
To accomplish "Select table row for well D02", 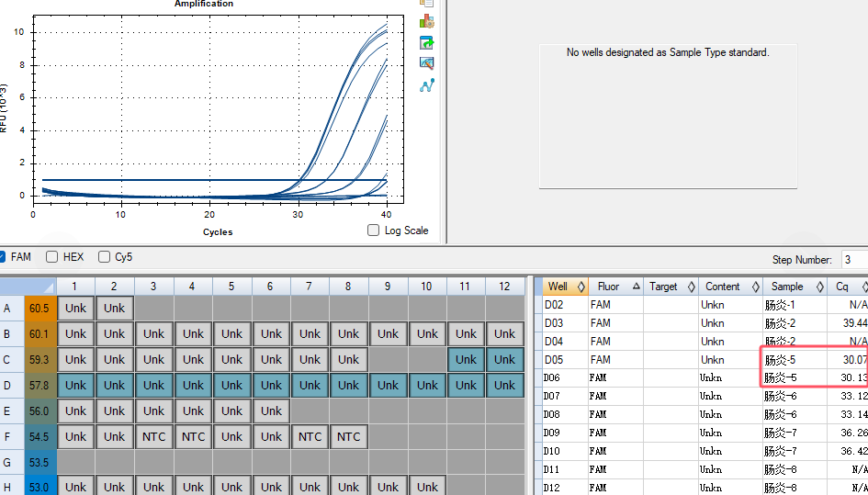I will click(705, 305).
